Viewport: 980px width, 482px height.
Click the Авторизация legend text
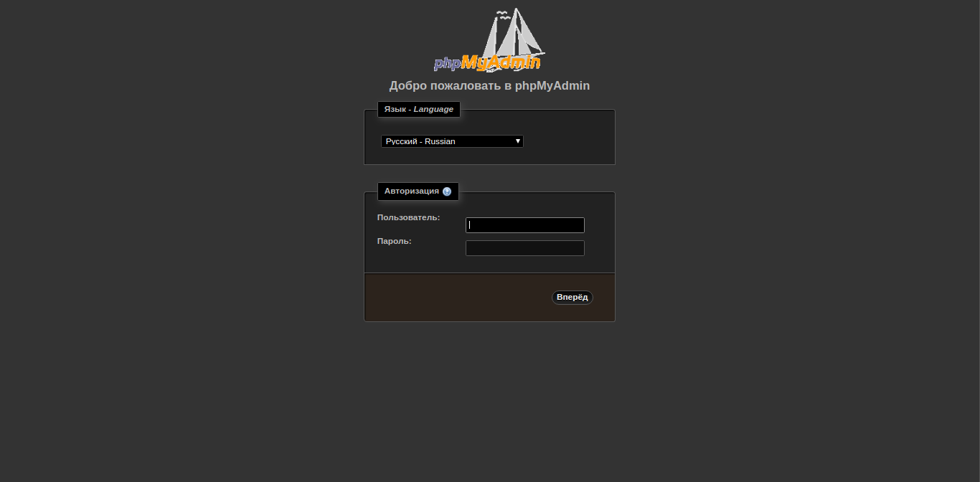[x=412, y=192]
